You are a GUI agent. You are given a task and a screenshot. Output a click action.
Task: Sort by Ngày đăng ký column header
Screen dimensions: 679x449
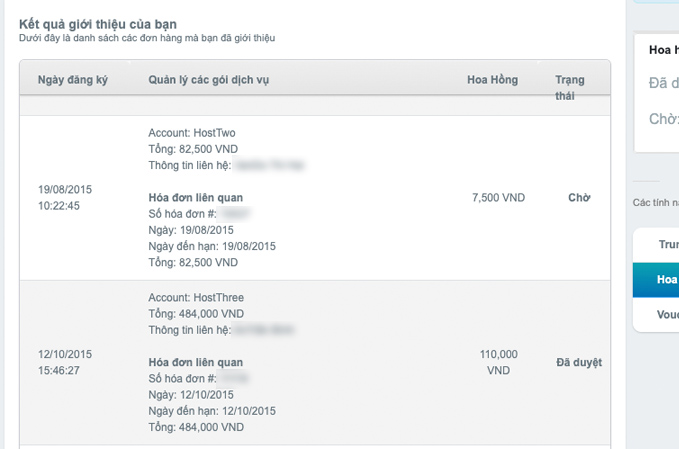point(72,80)
